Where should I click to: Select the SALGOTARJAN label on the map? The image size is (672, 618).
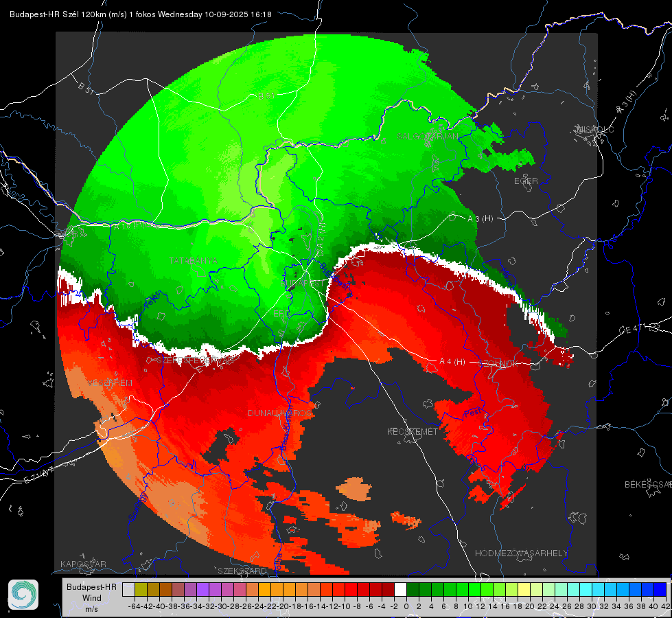click(x=427, y=137)
